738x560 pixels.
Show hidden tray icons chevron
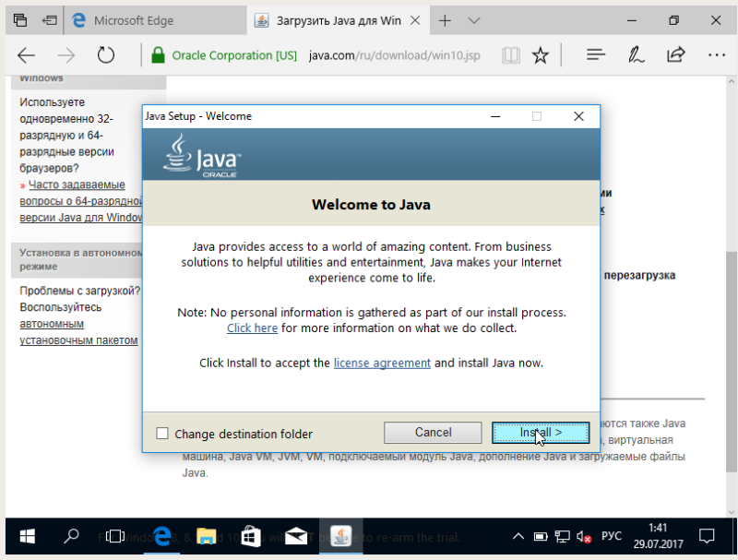coord(518,536)
